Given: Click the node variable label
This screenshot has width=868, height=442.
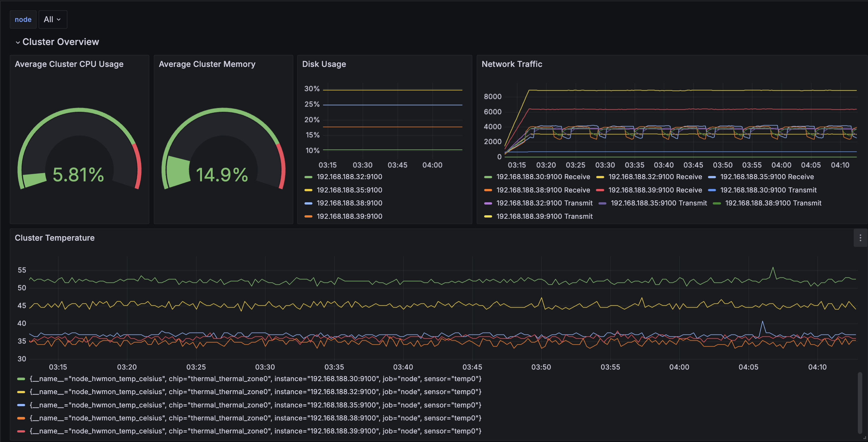Looking at the screenshot, I should coord(23,20).
